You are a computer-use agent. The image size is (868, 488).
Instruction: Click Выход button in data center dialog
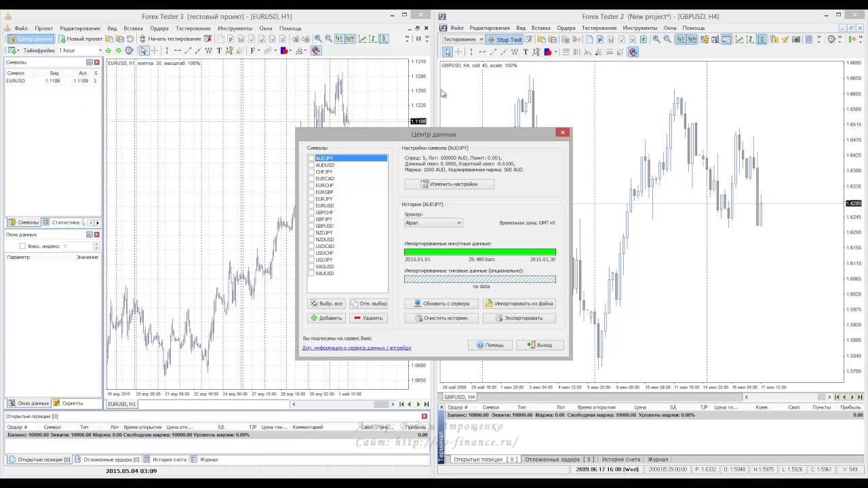click(540, 345)
